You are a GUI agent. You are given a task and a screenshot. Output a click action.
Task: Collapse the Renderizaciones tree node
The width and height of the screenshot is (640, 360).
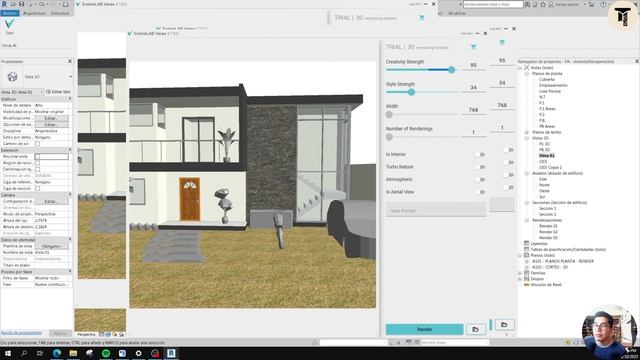[x=527, y=220]
